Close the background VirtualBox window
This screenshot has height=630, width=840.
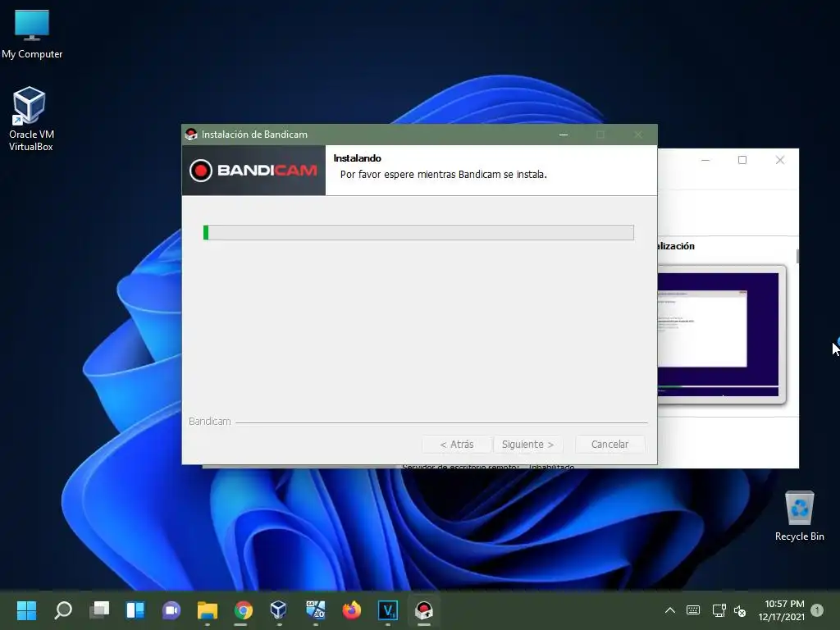780,160
